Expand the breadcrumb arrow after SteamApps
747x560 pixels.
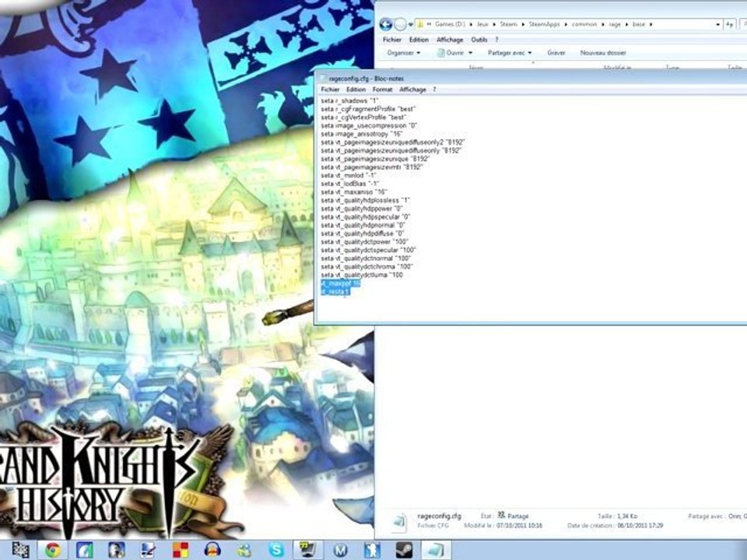point(566,24)
